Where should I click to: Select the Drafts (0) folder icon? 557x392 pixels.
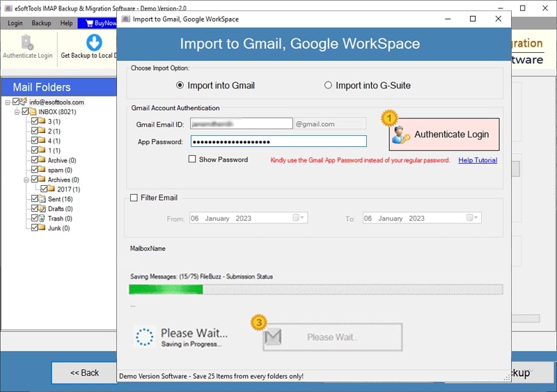coord(42,209)
